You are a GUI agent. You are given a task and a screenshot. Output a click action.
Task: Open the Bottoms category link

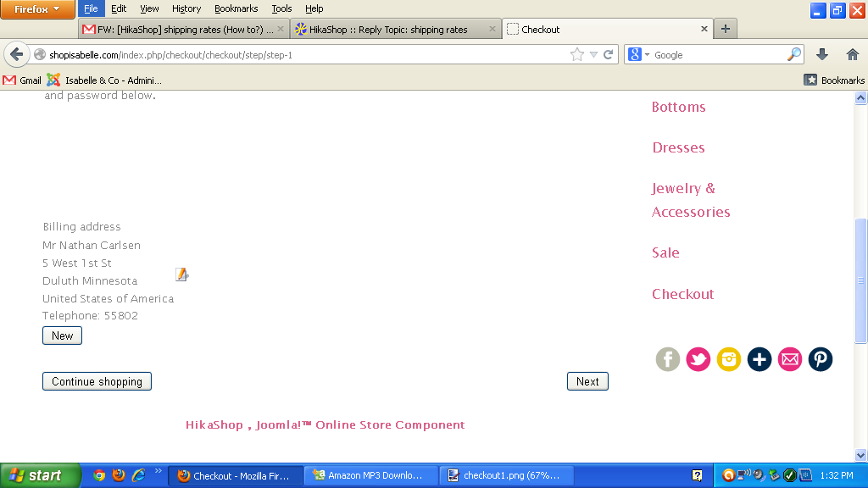678,107
